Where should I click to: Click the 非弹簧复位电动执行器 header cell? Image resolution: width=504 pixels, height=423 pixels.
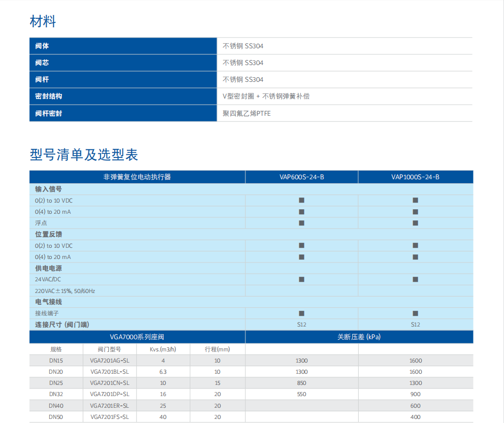pyautogui.click(x=137, y=177)
